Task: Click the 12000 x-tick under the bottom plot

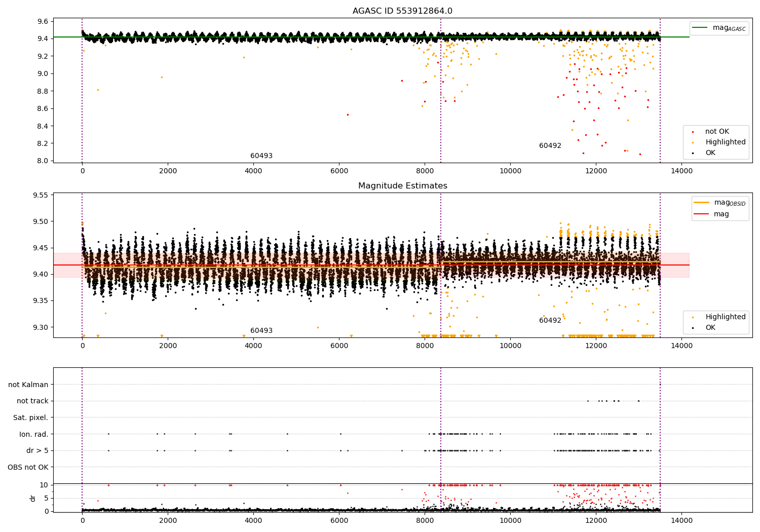Action: point(596,520)
